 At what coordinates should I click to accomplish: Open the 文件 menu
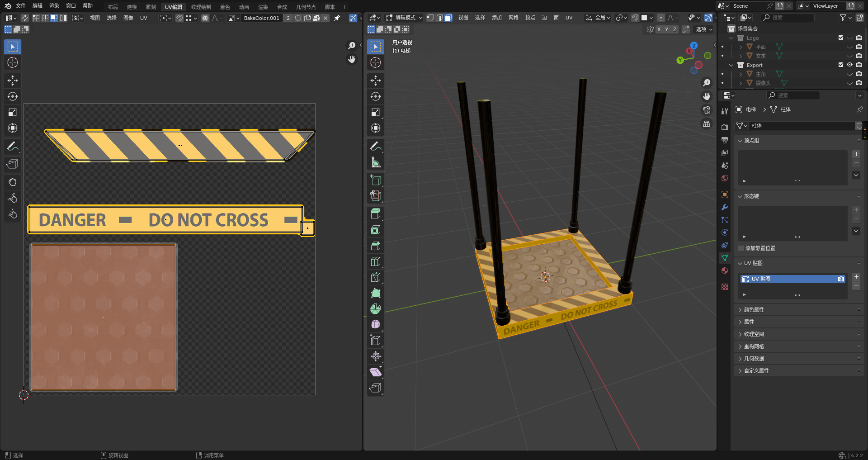[21, 6]
